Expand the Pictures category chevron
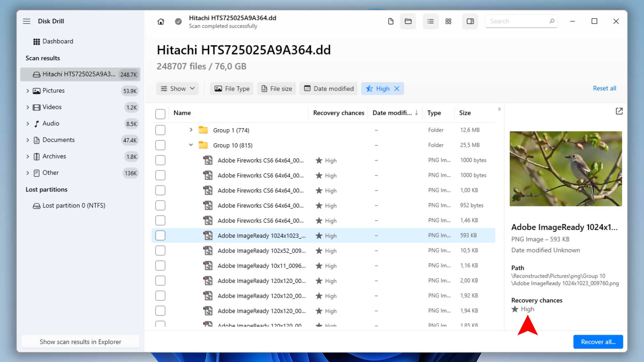Viewport: 644px width, 362px height. click(x=28, y=91)
